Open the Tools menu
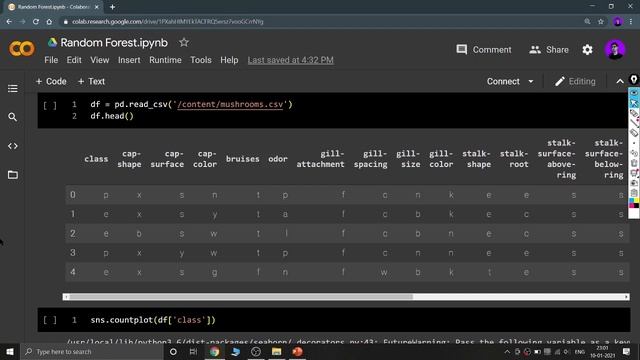 coord(201,60)
